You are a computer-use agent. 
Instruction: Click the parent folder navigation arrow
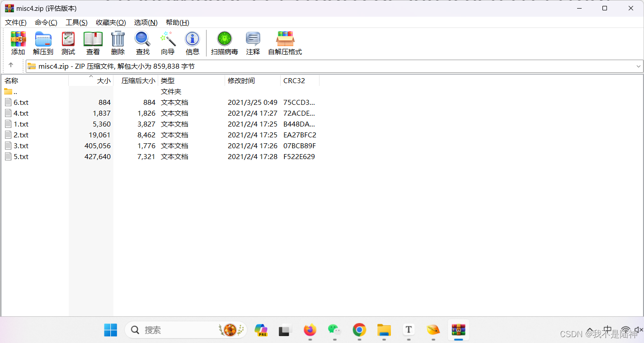tap(11, 66)
